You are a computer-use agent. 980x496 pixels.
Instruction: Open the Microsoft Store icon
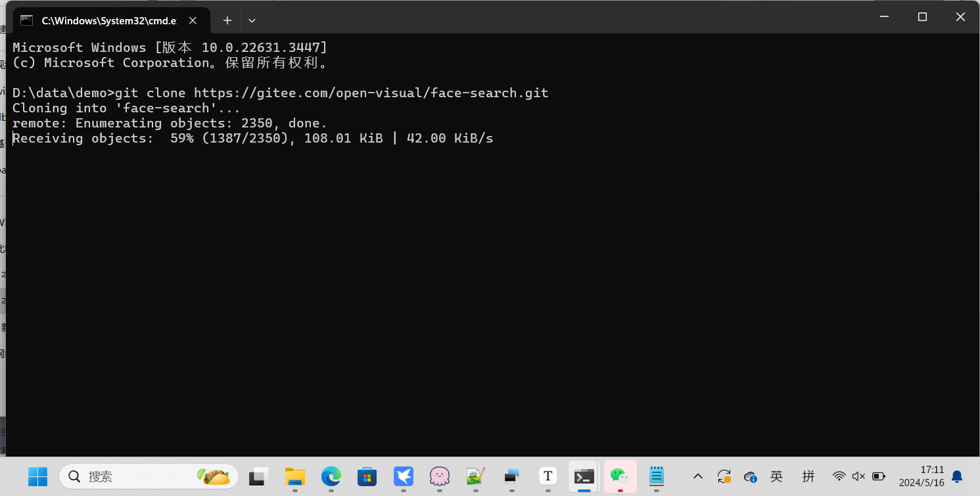[367, 476]
